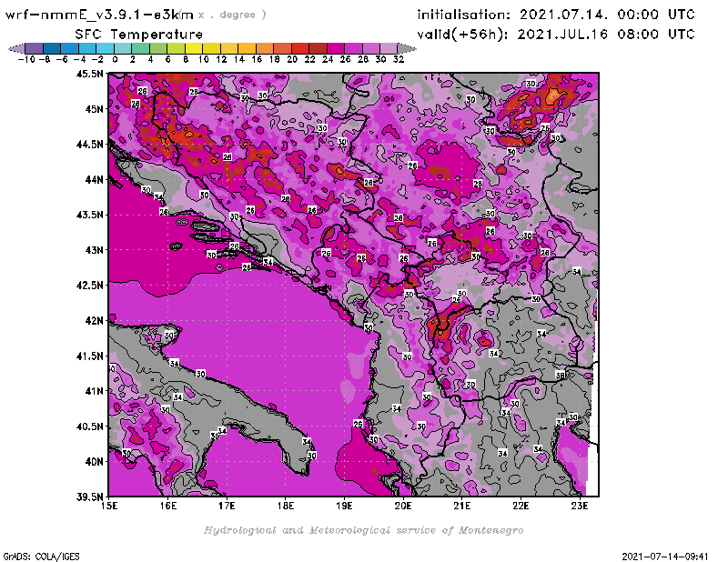This screenshot has width=728, height=562.
Task: Click the 17E longitude label
Action: click(x=227, y=506)
